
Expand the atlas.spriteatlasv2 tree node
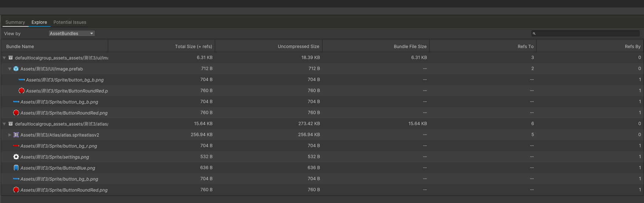(x=10, y=135)
